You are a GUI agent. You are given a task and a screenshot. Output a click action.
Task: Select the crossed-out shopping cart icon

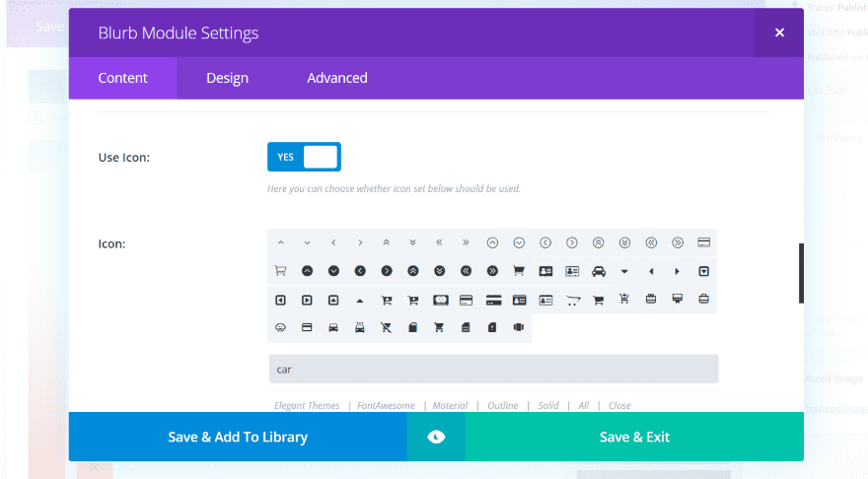tap(387, 327)
